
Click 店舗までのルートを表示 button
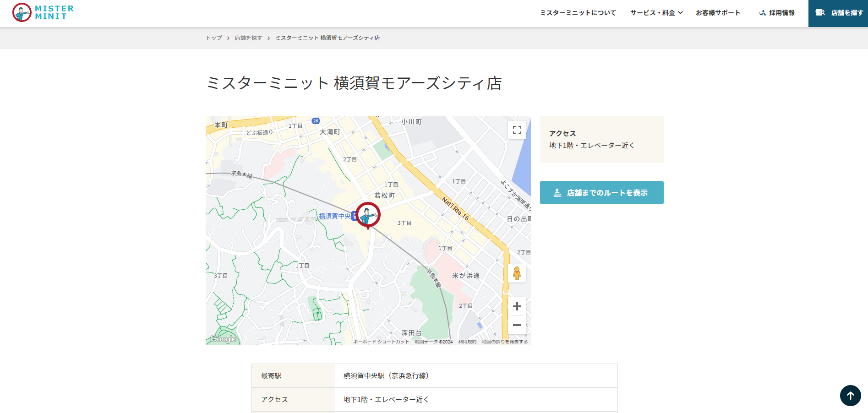pos(602,193)
